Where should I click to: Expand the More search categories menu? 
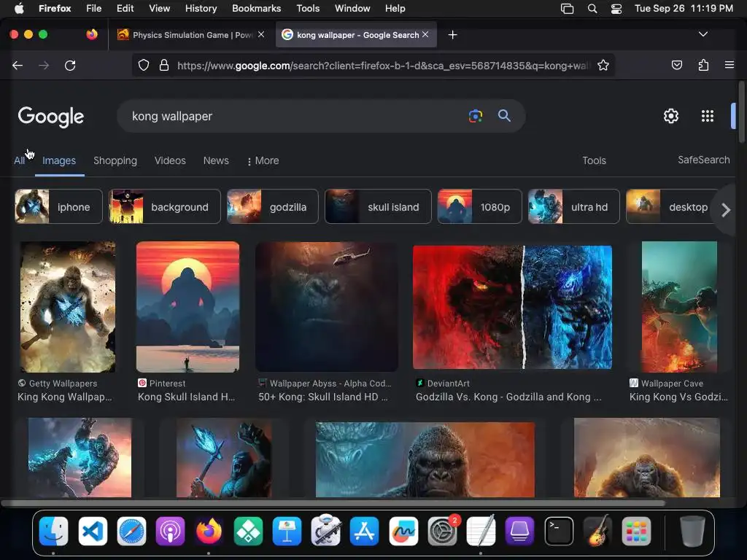tap(263, 161)
